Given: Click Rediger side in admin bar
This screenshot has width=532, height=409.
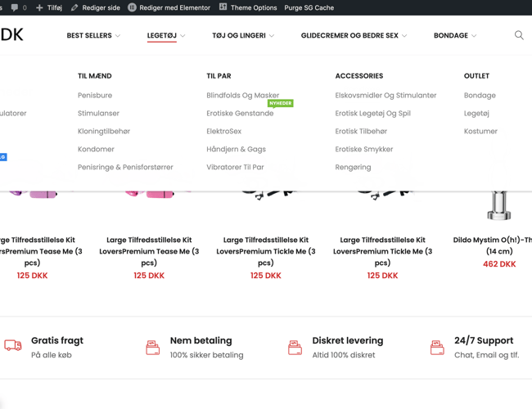Looking at the screenshot, I should 96,7.
